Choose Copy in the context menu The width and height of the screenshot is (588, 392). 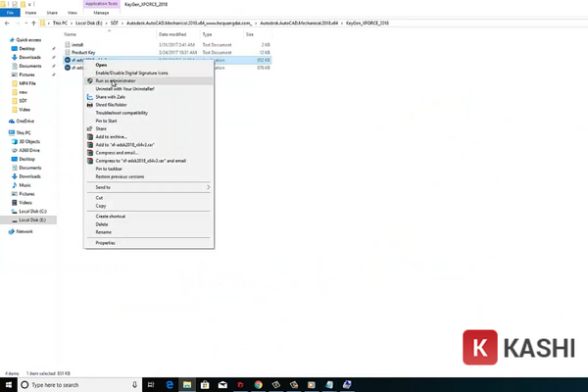pyautogui.click(x=149, y=206)
